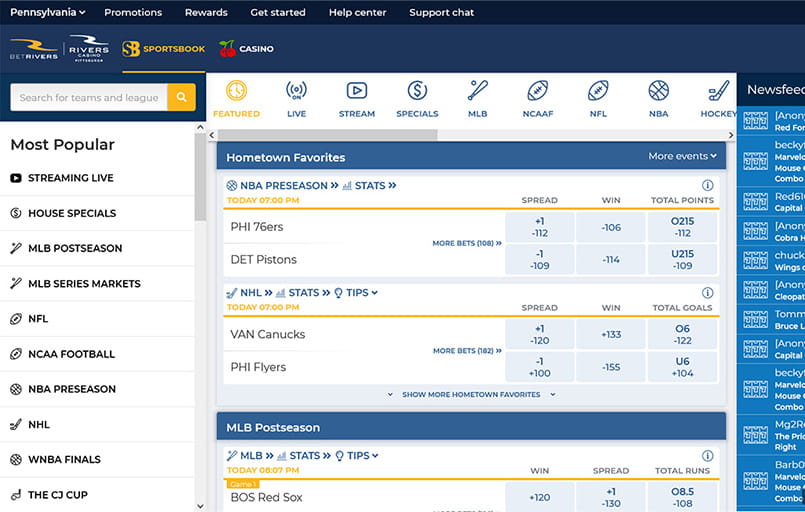Select BOS Red Sox win +120

point(540,497)
